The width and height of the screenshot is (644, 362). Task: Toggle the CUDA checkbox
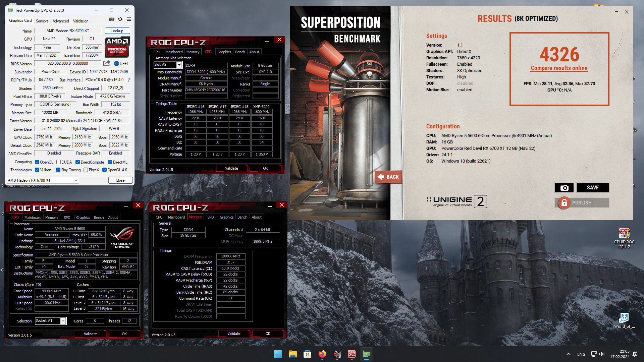pyautogui.click(x=58, y=162)
